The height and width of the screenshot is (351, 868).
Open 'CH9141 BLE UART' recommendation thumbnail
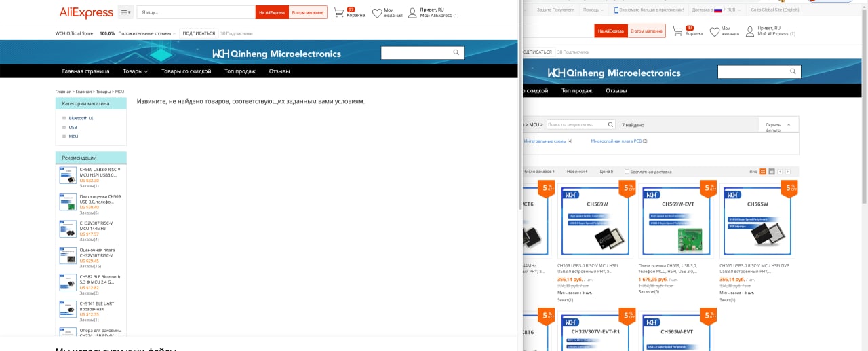pos(68,309)
